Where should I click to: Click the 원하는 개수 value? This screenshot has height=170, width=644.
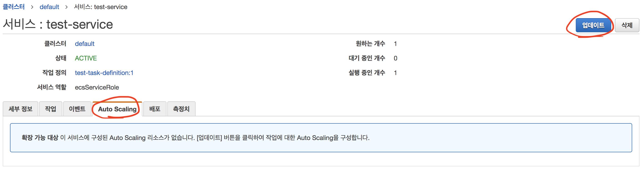[395, 44]
